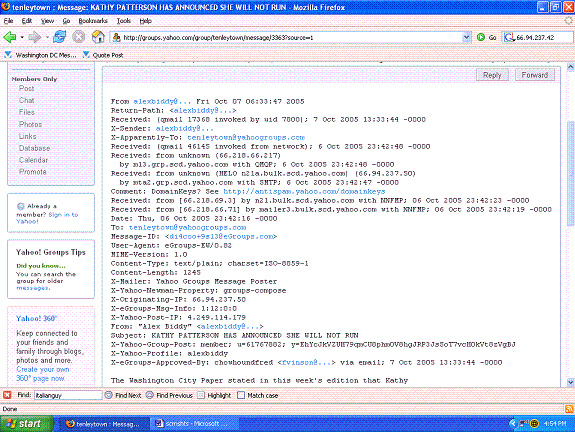Open the Bookmarks menu
Image resolution: width=575 pixels, height=432 pixels.
point(93,21)
